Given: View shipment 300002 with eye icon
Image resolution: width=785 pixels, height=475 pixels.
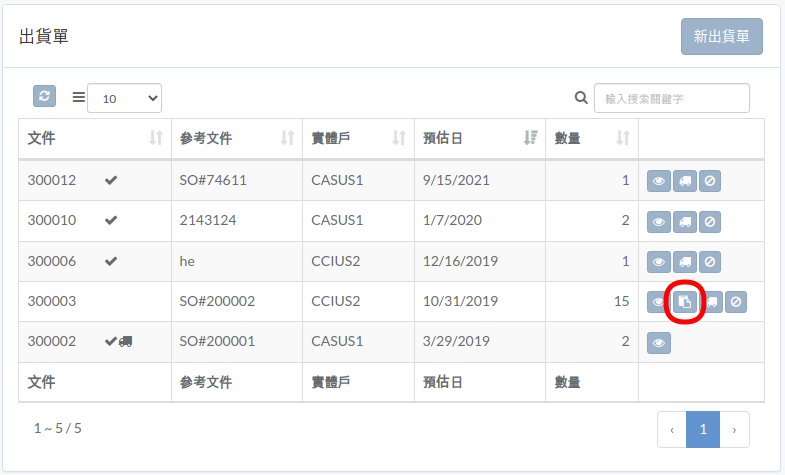Looking at the screenshot, I should point(659,343).
